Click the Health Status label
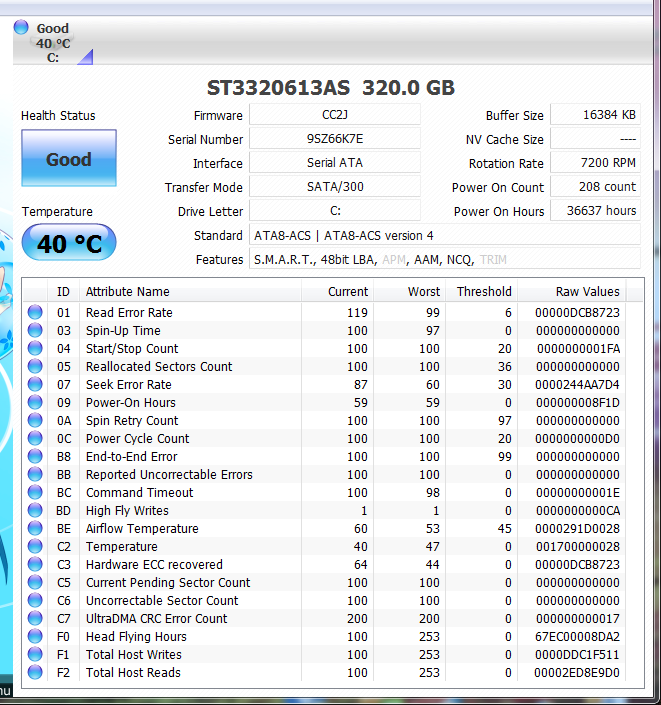 pyautogui.click(x=58, y=116)
